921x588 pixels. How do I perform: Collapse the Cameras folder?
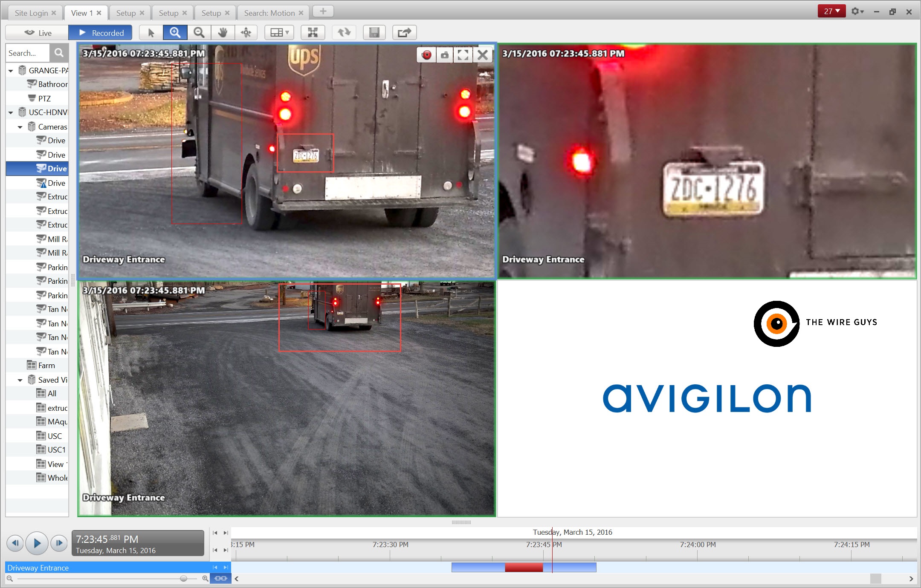coord(20,127)
